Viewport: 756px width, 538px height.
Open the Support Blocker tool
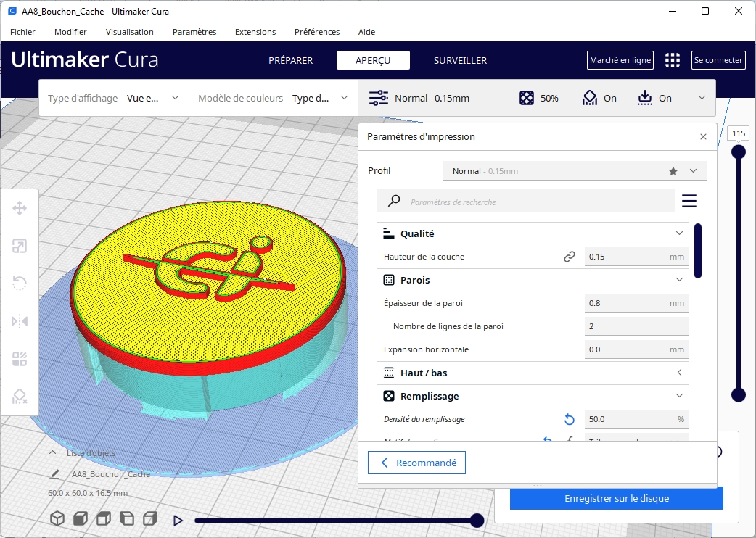pos(20,396)
